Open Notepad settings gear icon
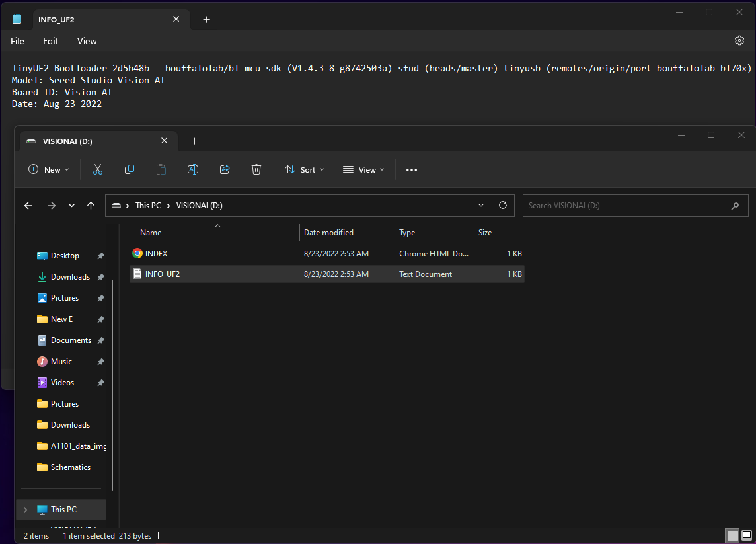The height and width of the screenshot is (544, 756). [739, 41]
